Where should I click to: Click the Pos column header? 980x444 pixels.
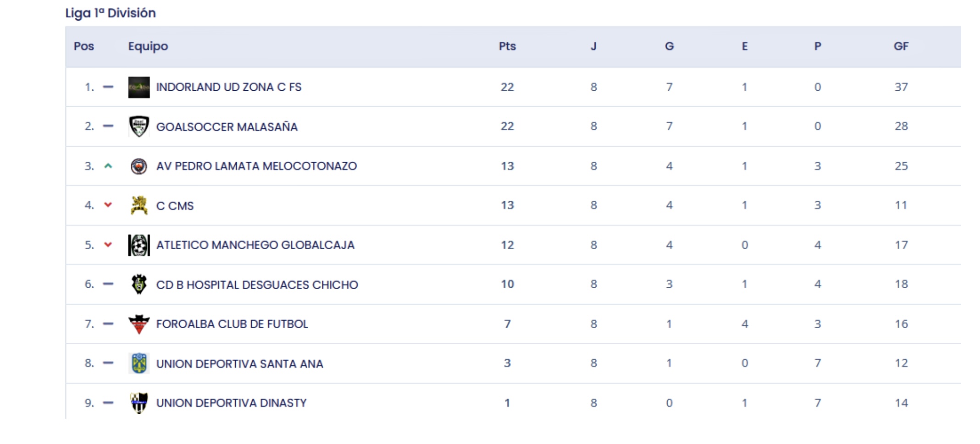point(83,46)
